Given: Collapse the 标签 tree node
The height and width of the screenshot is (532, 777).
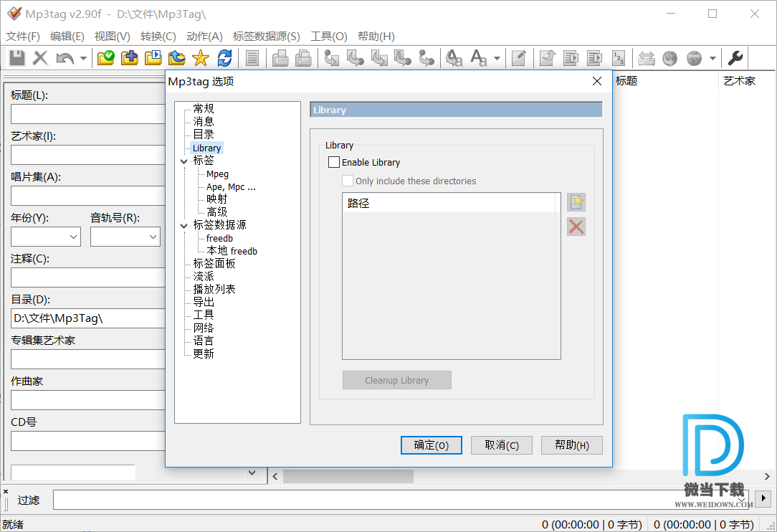Looking at the screenshot, I should pos(183,161).
